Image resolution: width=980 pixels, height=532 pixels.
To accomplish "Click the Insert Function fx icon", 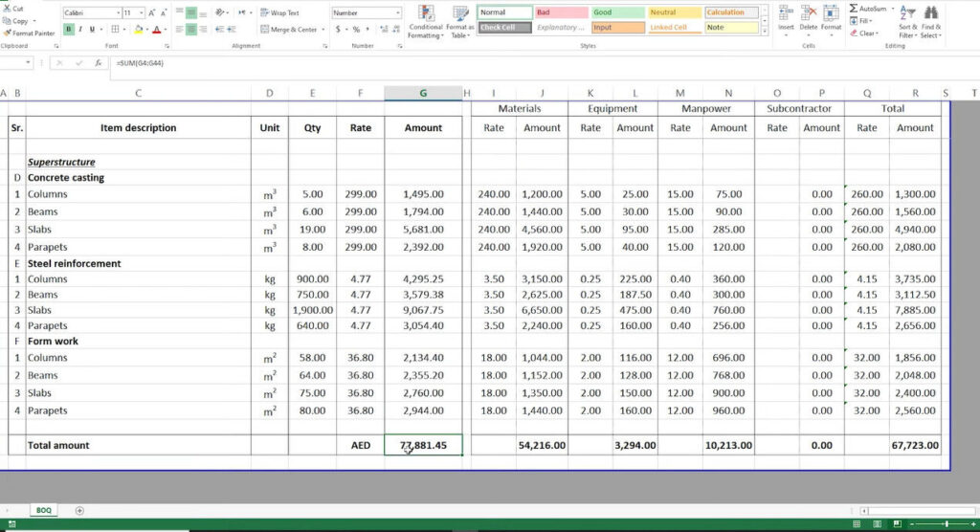I will [x=99, y=63].
